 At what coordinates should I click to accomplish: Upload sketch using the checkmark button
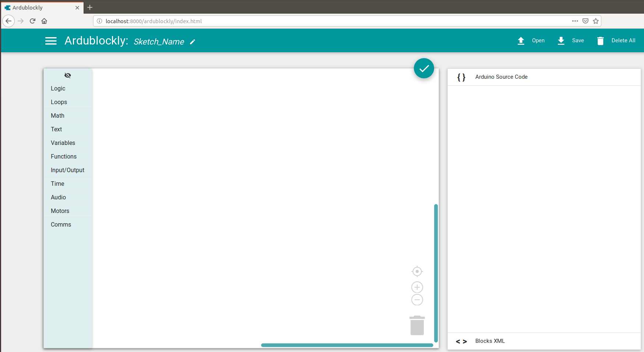(424, 68)
